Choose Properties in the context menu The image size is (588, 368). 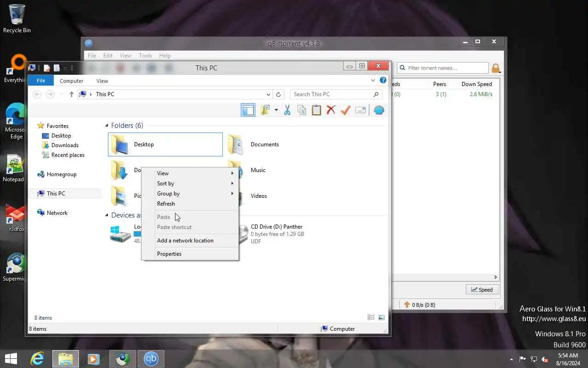[x=190, y=254]
